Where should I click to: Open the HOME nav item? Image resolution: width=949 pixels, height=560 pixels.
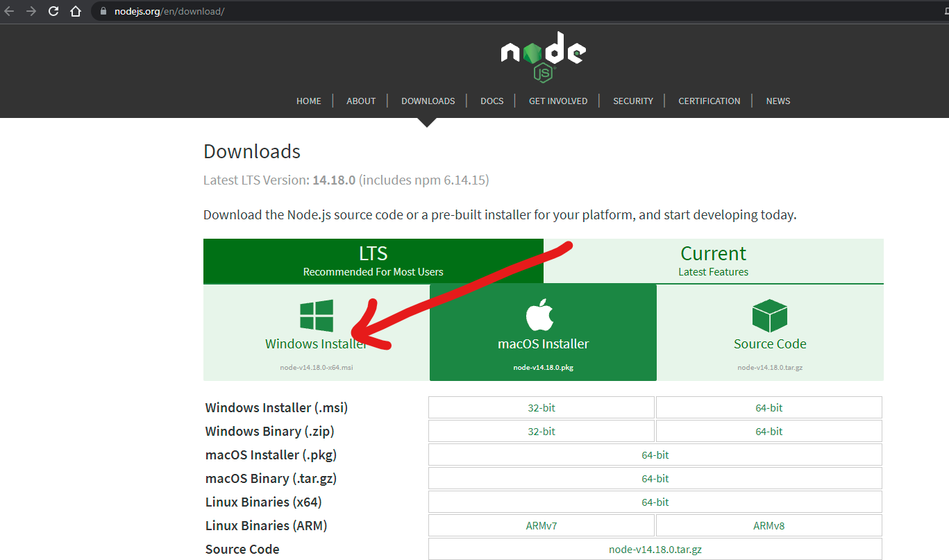coord(309,101)
